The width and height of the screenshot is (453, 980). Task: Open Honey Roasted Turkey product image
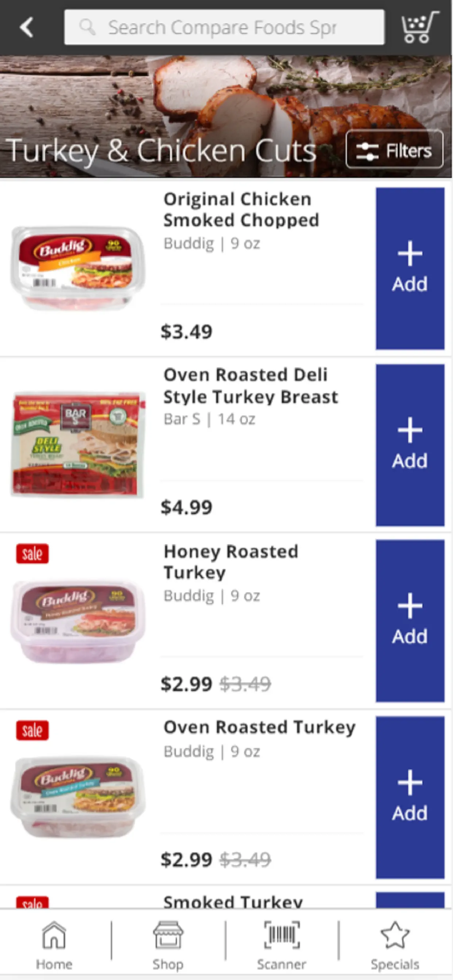pyautogui.click(x=78, y=622)
